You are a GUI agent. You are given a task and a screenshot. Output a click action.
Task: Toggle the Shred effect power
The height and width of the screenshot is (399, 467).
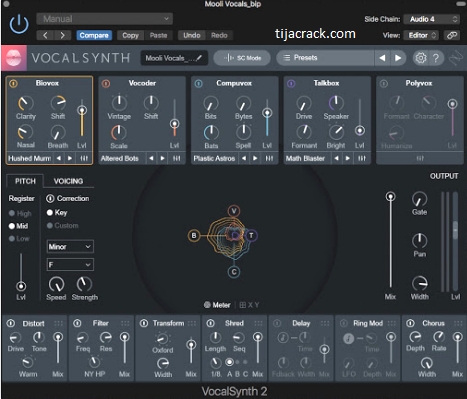[x=211, y=323]
